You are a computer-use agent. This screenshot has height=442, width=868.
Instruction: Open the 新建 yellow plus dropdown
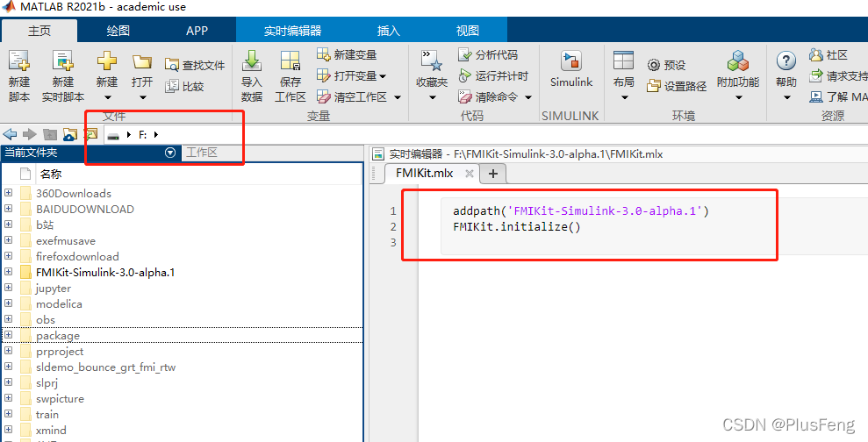(107, 98)
